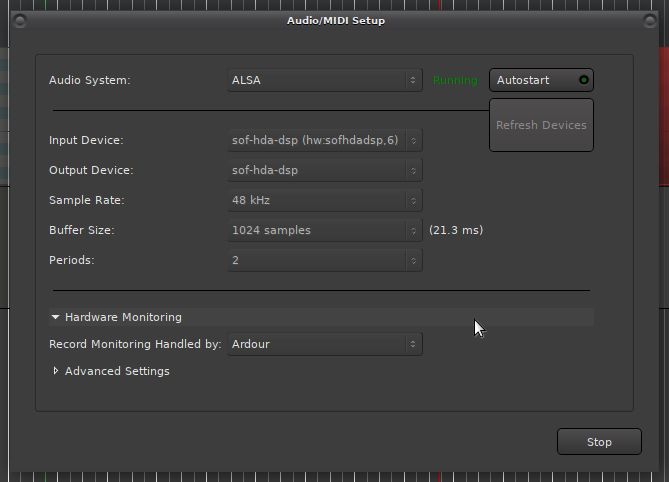The height and width of the screenshot is (482, 669).
Task: Collapse the Hardware Monitoring section
Action: (x=57, y=317)
